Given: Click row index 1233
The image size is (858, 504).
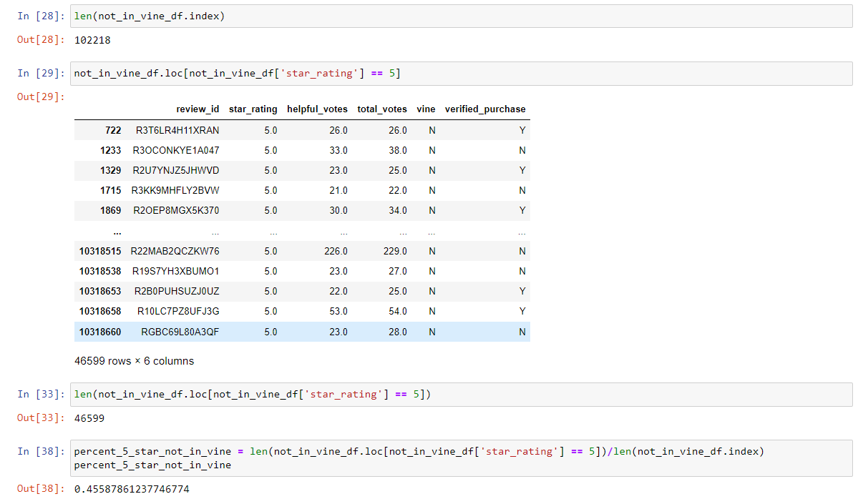Looking at the screenshot, I should coord(110,150).
